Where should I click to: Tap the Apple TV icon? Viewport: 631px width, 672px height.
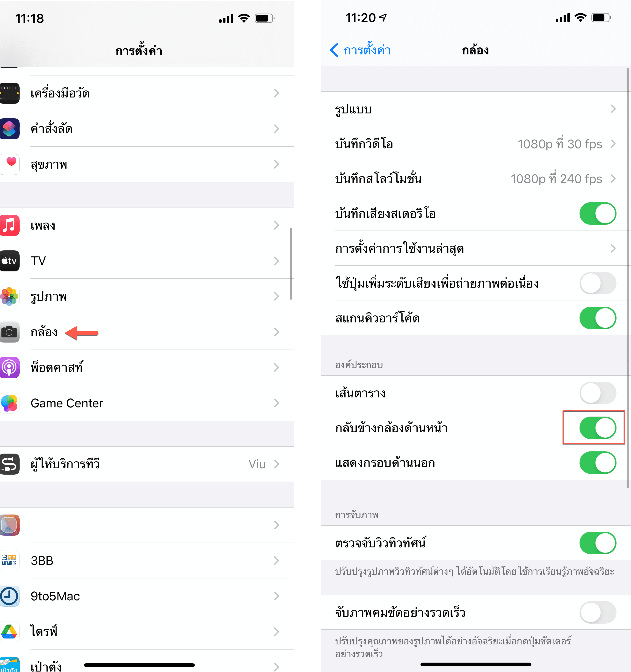click(x=9, y=261)
